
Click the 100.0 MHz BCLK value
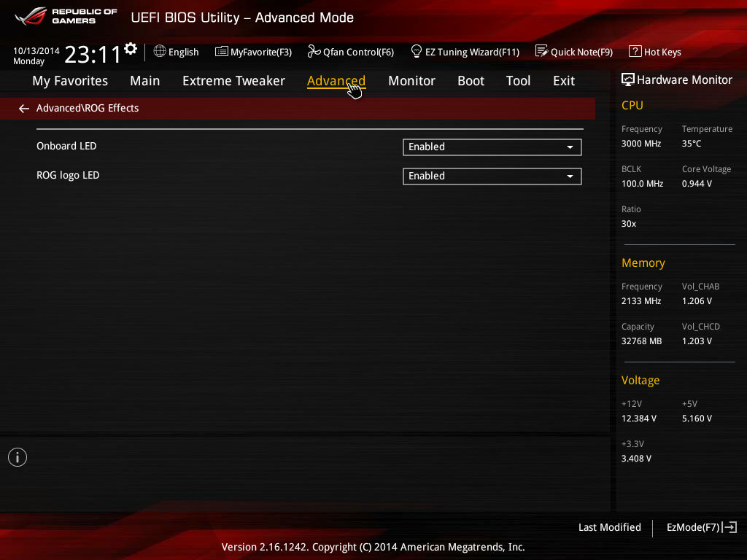coord(642,183)
